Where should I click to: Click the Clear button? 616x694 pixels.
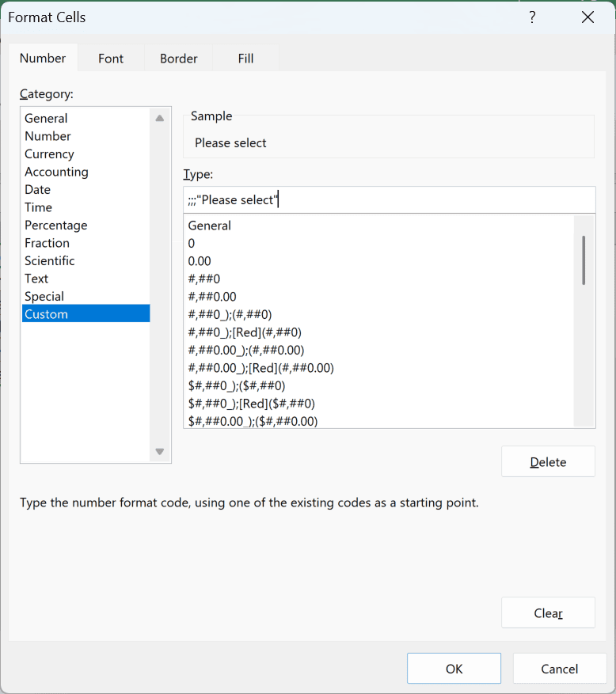548,612
